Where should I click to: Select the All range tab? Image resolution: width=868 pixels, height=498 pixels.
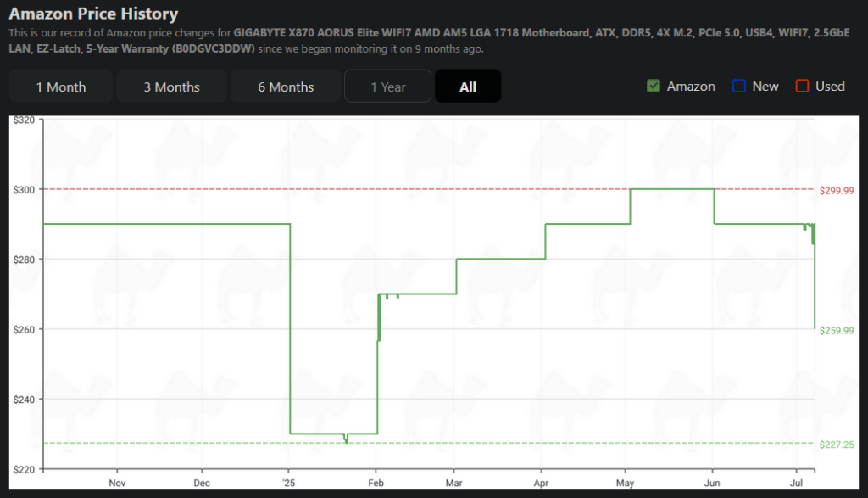tap(468, 87)
